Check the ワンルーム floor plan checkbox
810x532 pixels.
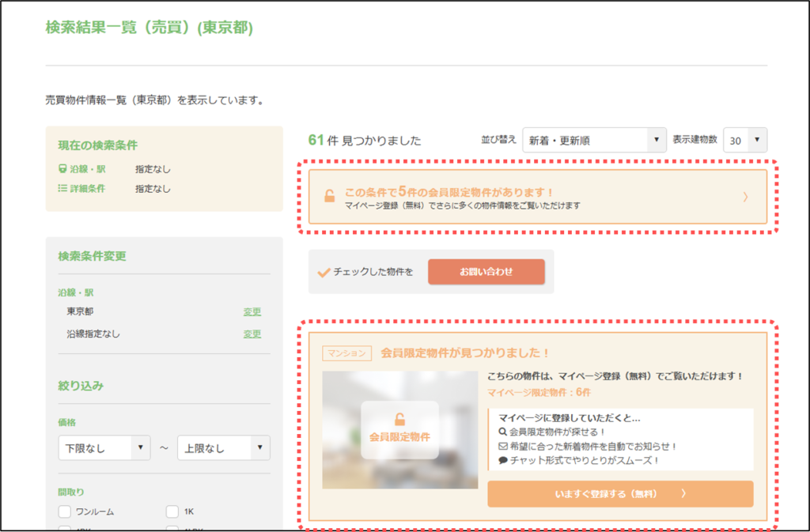[x=65, y=511]
